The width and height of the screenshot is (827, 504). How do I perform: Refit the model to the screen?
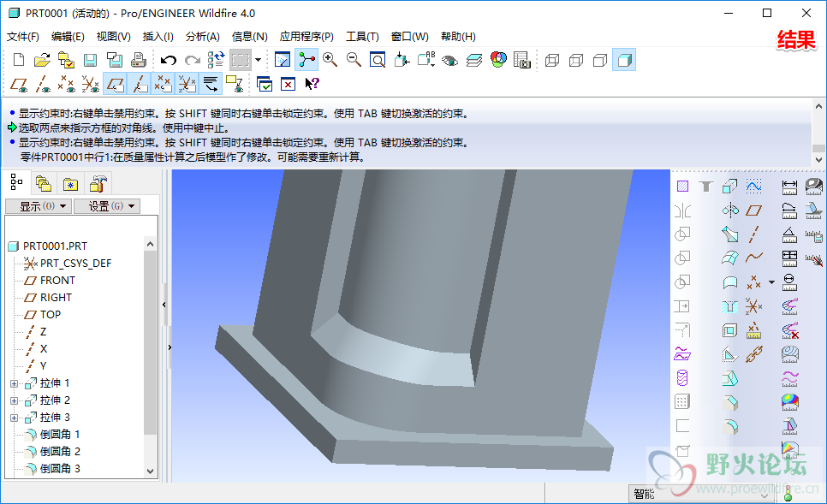(378, 60)
